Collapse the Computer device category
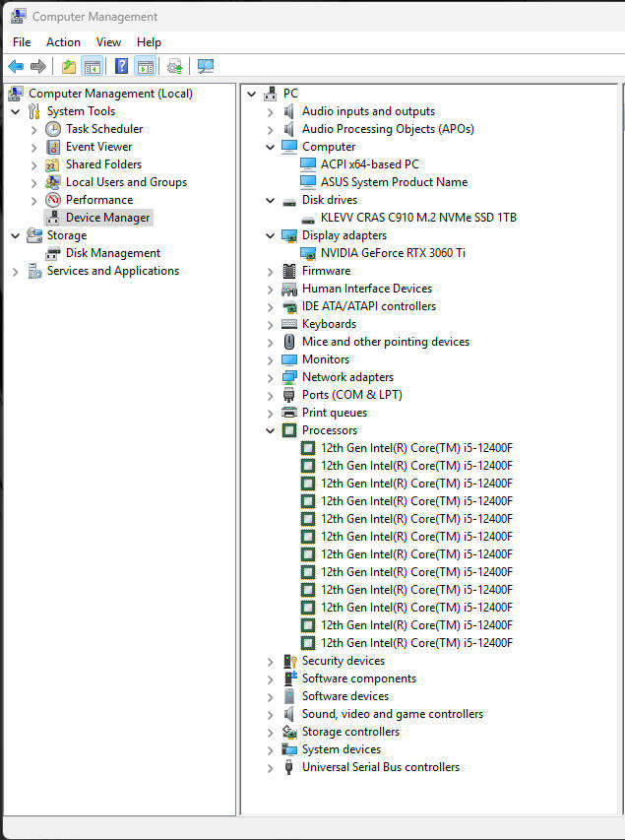This screenshot has height=840, width=625. pos(271,147)
